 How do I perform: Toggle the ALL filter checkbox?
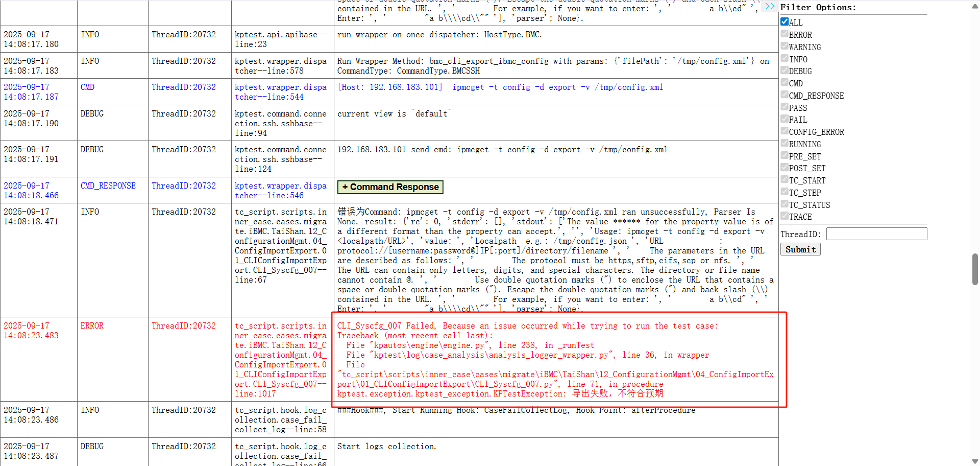point(785,22)
